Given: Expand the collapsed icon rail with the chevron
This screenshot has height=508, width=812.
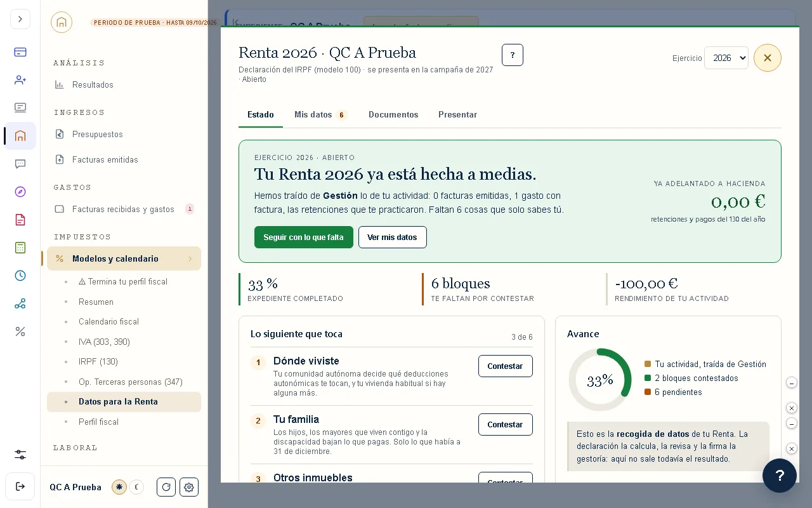Looking at the screenshot, I should 20,19.
